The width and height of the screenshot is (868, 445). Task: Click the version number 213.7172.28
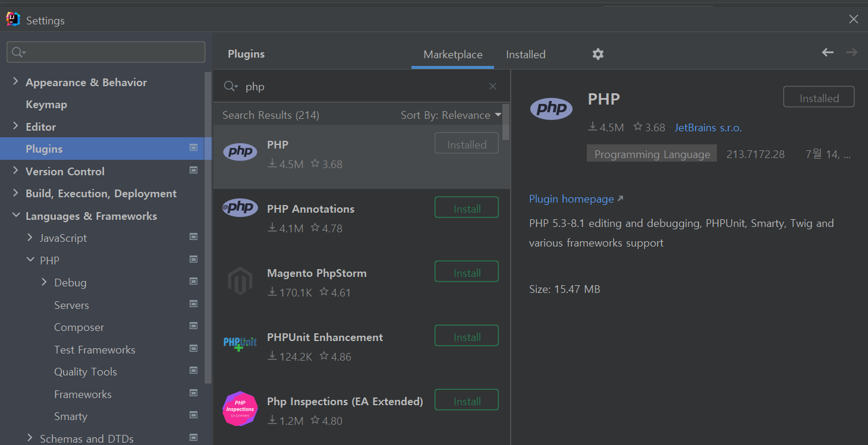[756, 154]
